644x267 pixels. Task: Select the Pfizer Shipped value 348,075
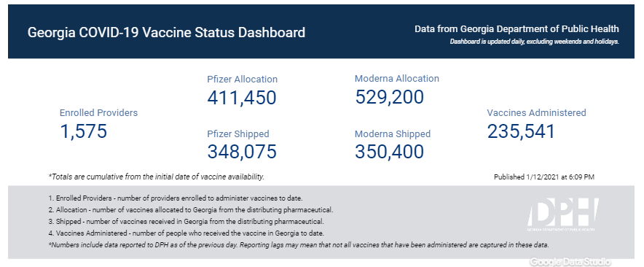[x=242, y=152]
